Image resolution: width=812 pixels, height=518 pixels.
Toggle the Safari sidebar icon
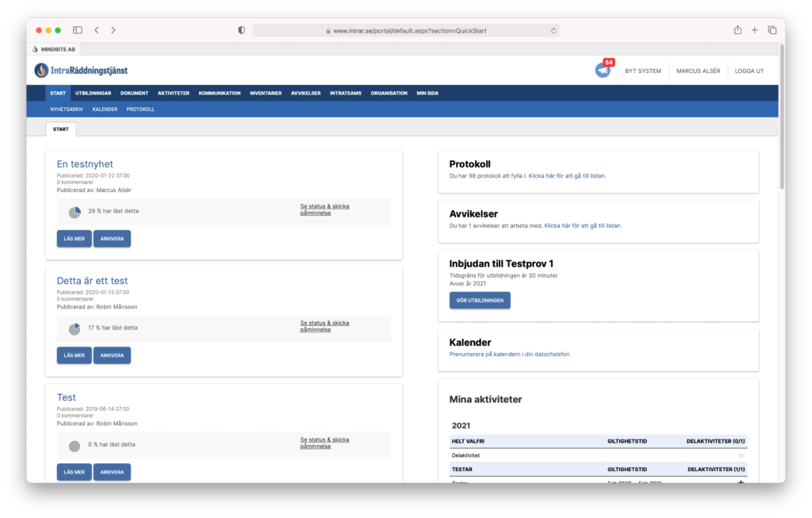tap(78, 30)
